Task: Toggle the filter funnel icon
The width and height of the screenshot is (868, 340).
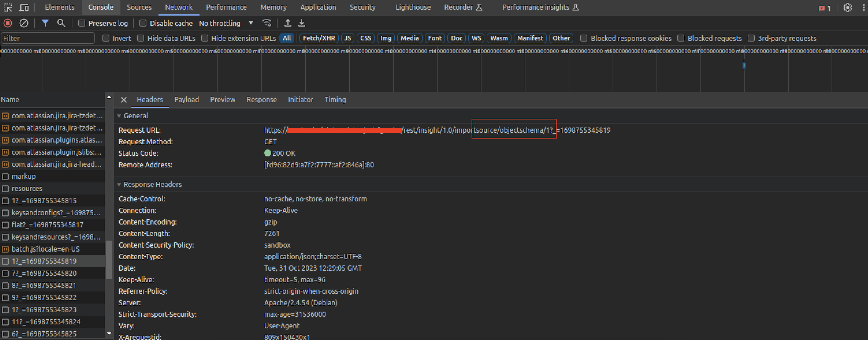Action: [45, 23]
